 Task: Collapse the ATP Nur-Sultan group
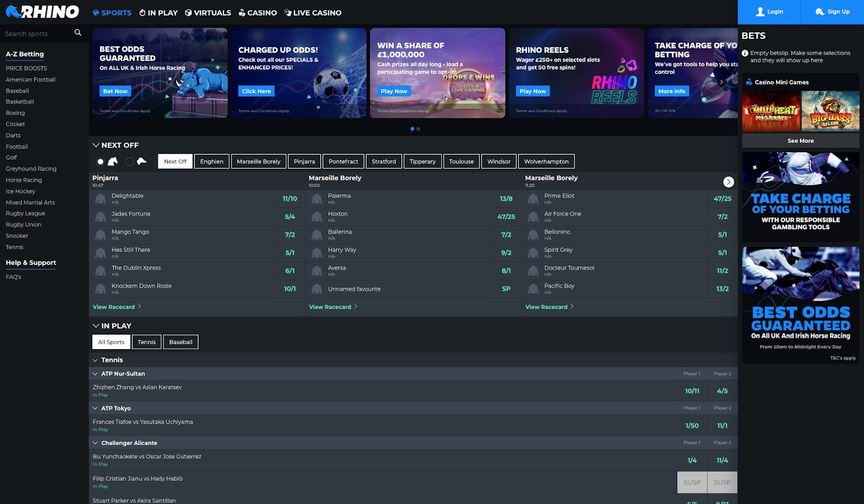tap(95, 374)
